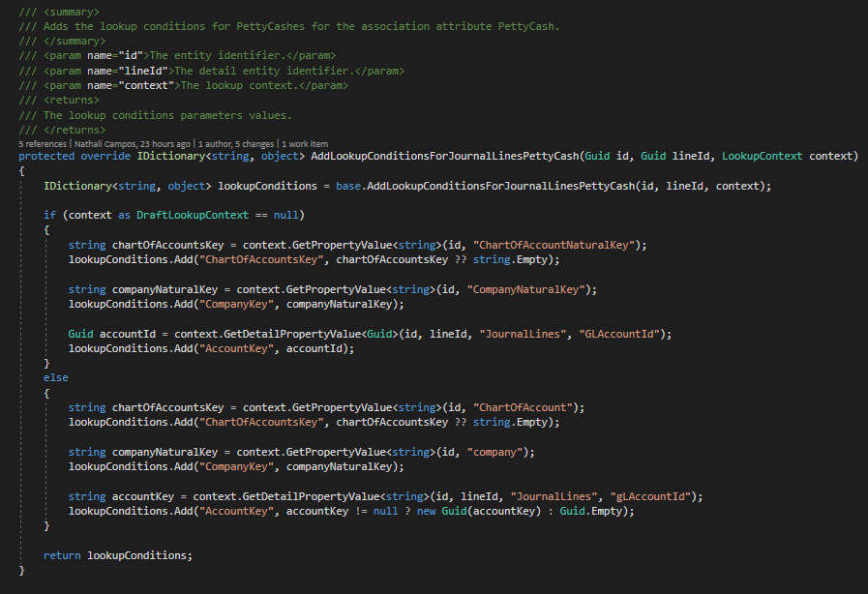The width and height of the screenshot is (868, 594).
Task: Click the 'Guid accountId' variable declaration
Action: coord(112,334)
